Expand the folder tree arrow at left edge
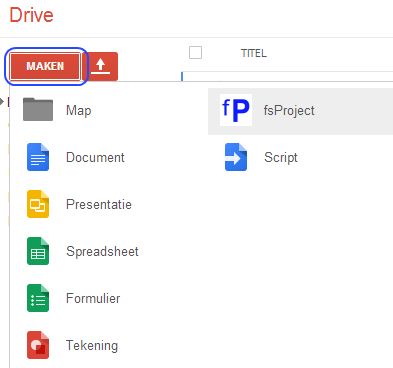Viewport: 393px width, 368px height. click(x=2, y=102)
